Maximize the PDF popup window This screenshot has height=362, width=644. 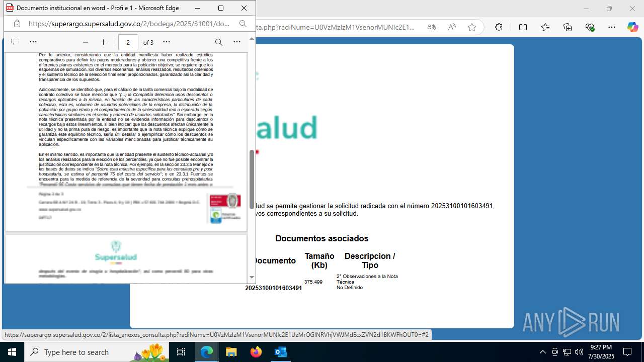tap(221, 8)
